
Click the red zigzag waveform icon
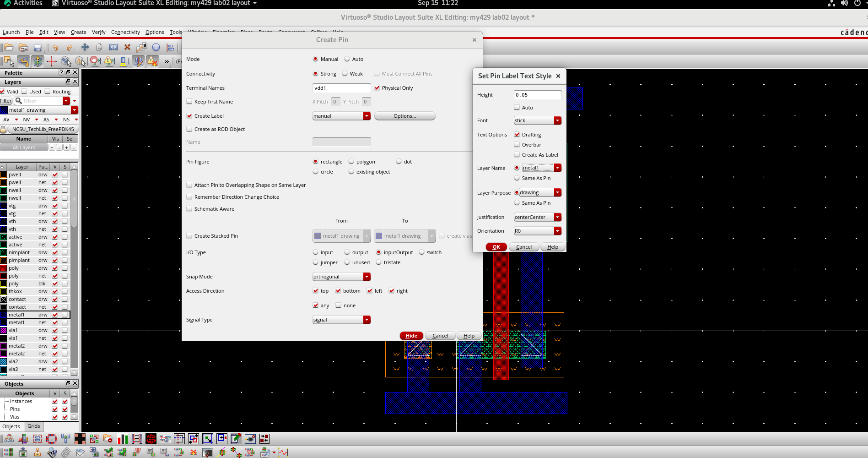point(283,453)
